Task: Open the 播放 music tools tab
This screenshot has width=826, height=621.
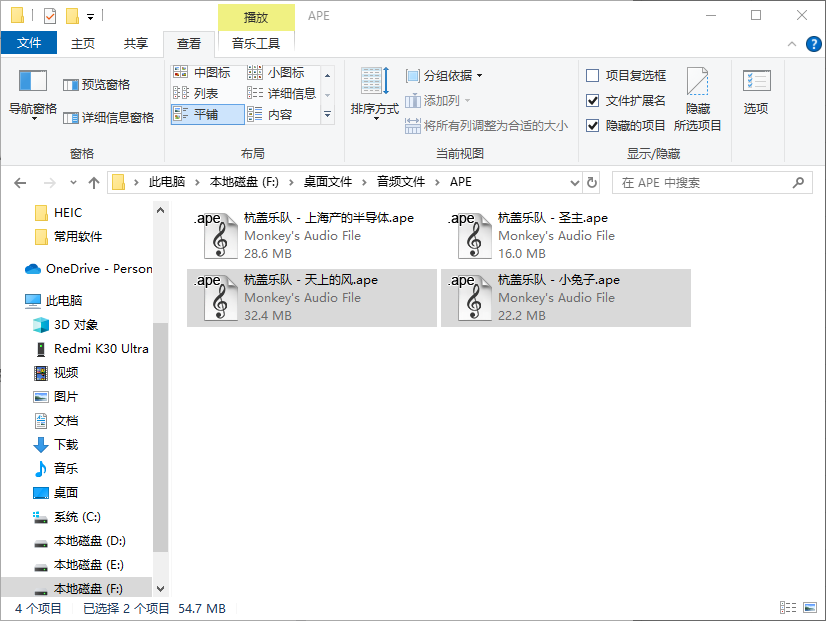Action: [254, 16]
